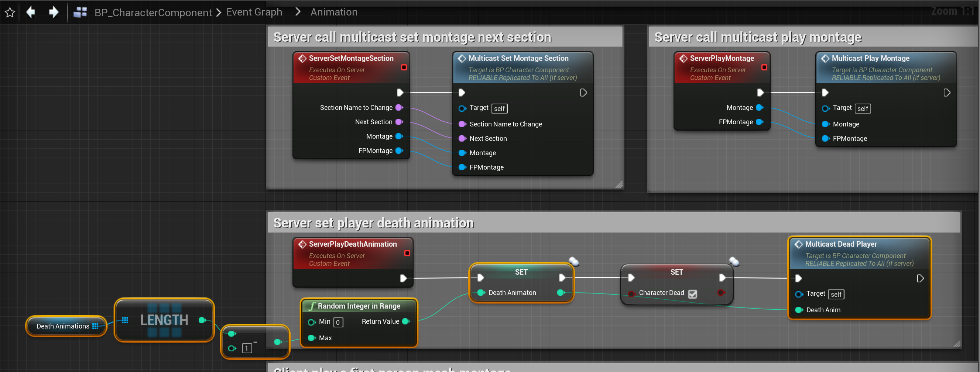The image size is (980, 372).
Task: Click the BP_CharacterComponent breadcrumb link
Action: pyautogui.click(x=153, y=13)
